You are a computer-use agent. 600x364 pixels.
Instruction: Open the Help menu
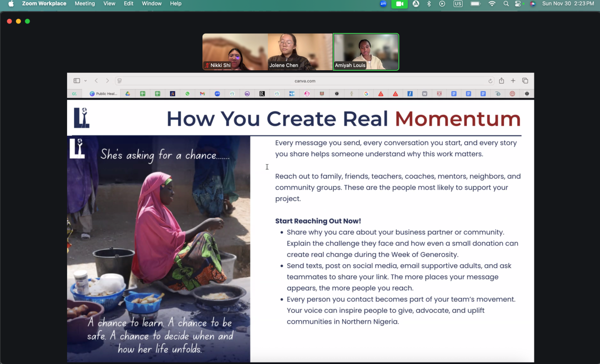[x=176, y=4]
